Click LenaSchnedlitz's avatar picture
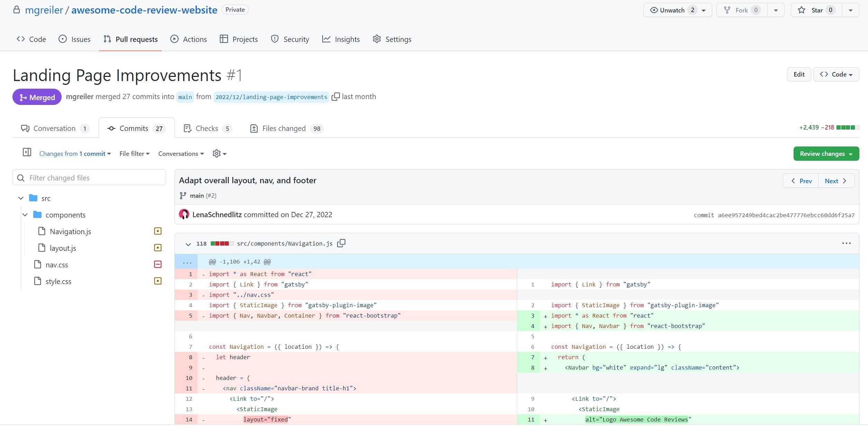868x426 pixels. pyautogui.click(x=184, y=214)
